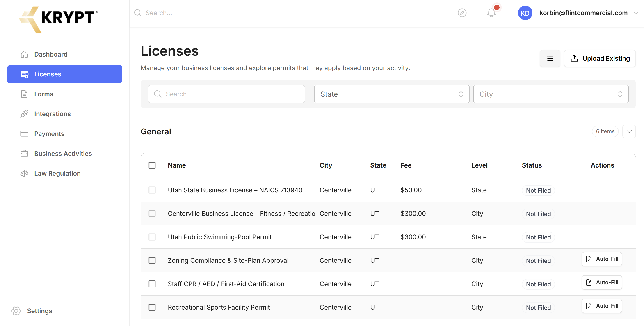Focus the licenses filter Search field
Screen dimensions: 644x326
pos(226,94)
